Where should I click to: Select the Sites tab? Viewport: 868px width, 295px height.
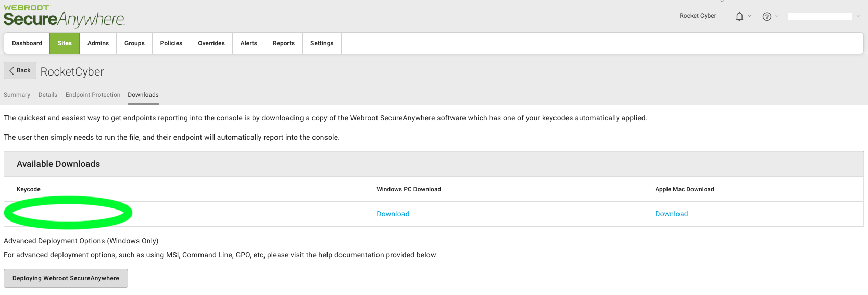(65, 43)
